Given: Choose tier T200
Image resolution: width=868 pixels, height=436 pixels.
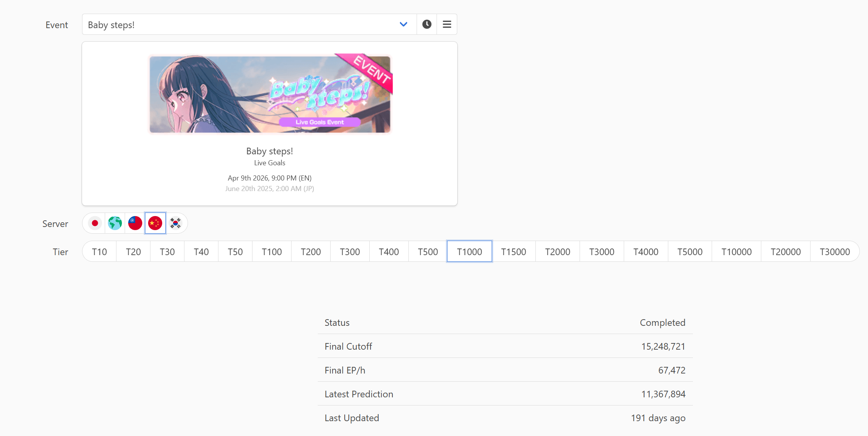Looking at the screenshot, I should point(311,252).
